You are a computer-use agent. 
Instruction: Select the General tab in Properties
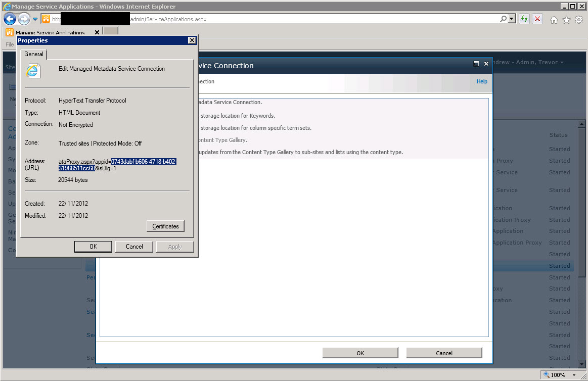[x=34, y=54]
